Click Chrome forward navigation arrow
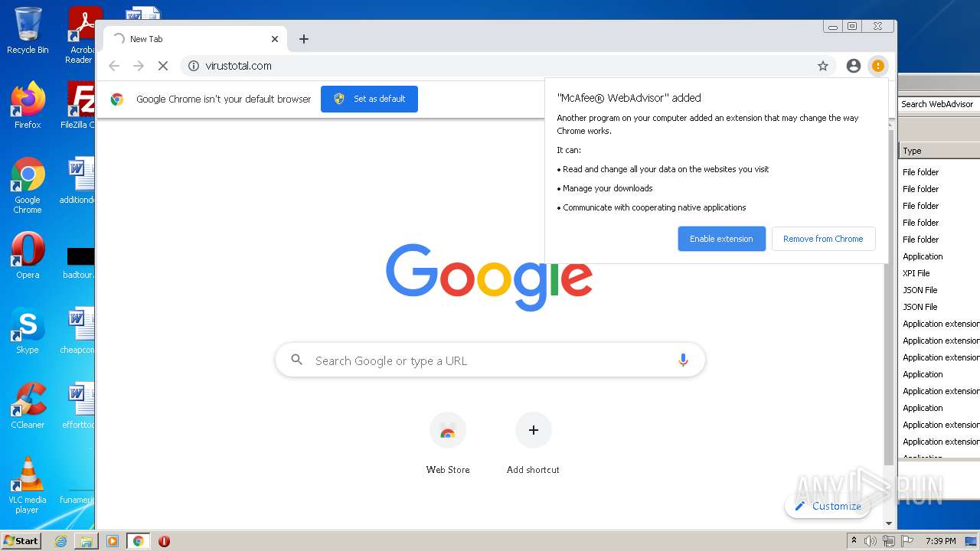Screen dimensions: 980x551 tap(139, 66)
